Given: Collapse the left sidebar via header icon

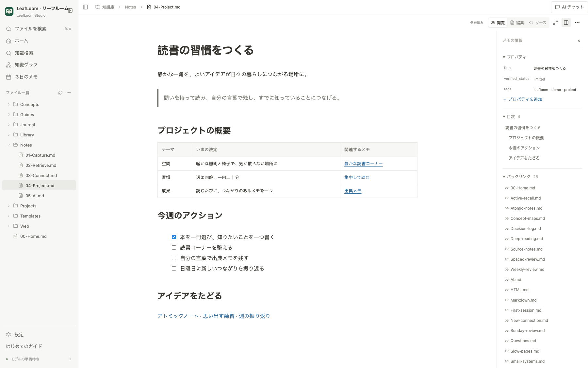Looking at the screenshot, I should point(70,10).
